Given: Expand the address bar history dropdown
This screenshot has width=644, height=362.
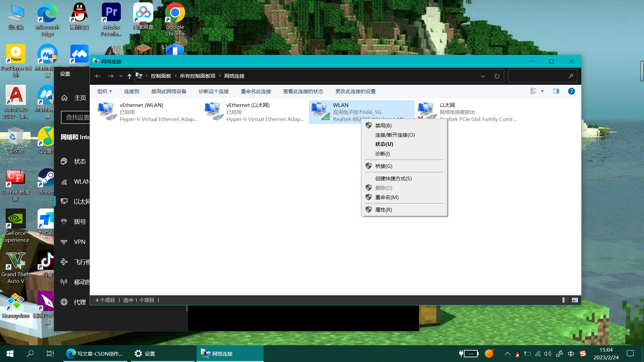Looking at the screenshot, I should pyautogui.click(x=483, y=76).
